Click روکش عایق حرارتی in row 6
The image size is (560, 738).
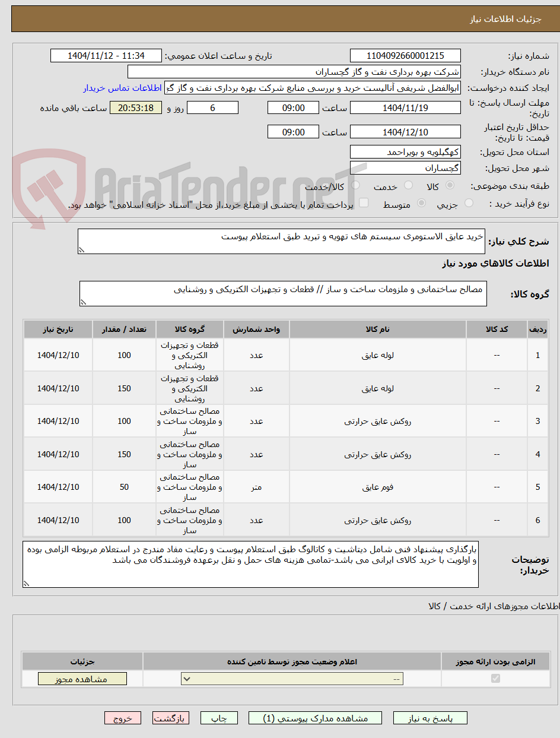(378, 521)
